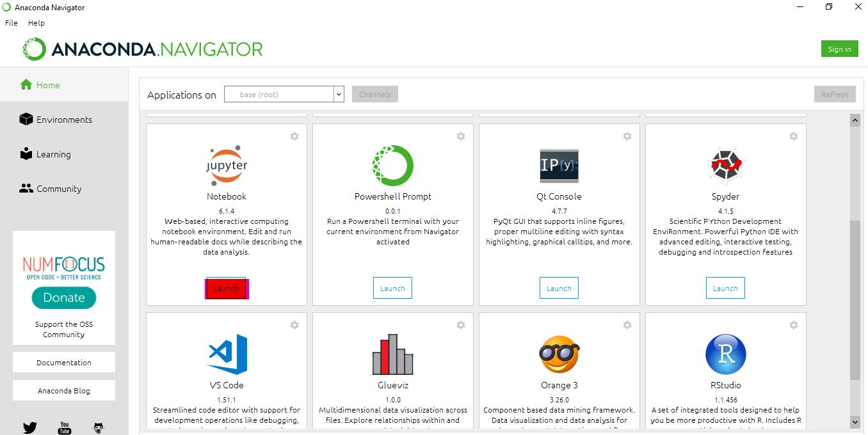The width and height of the screenshot is (868, 435).
Task: Click the applications list vertical scrollbar
Action: (x=855, y=301)
